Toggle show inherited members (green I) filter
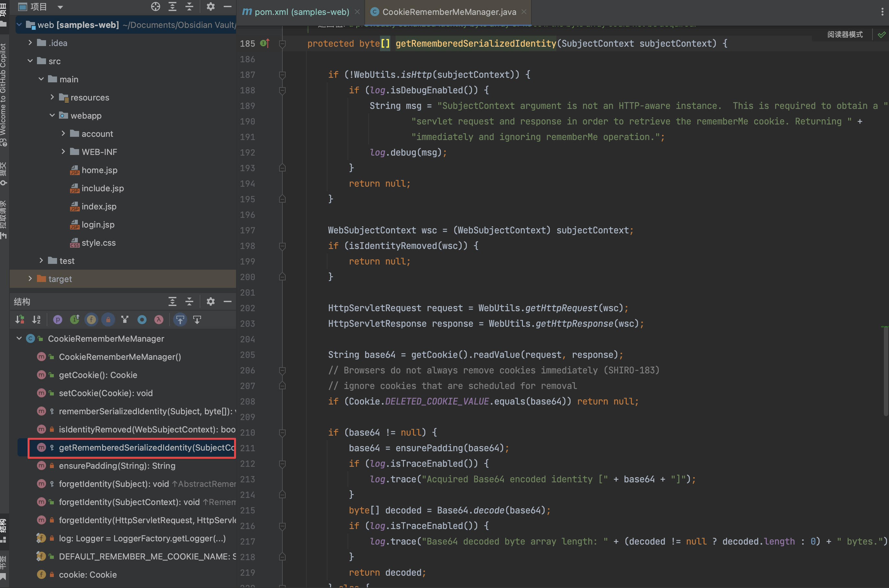This screenshot has width=889, height=588. [75, 320]
